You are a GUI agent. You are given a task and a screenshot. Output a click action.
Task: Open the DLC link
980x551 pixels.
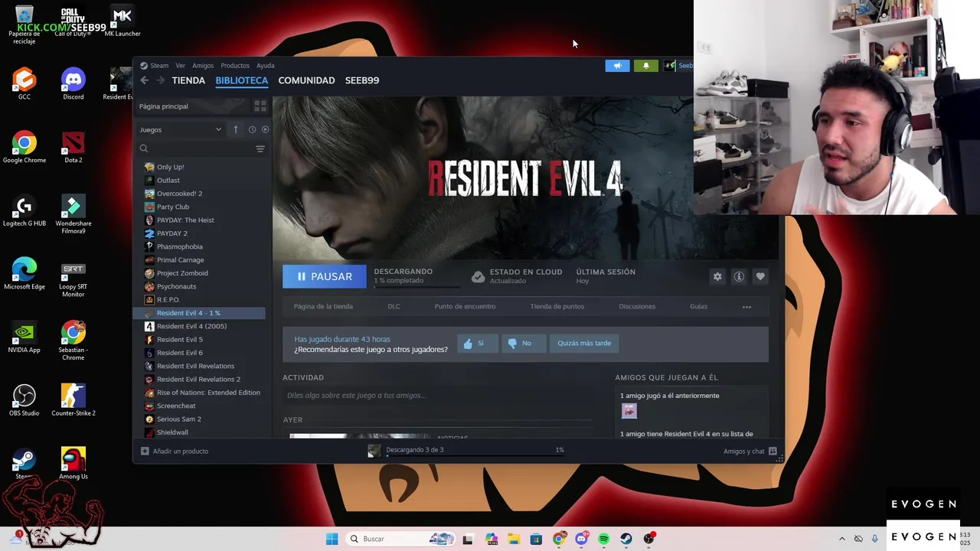click(394, 306)
